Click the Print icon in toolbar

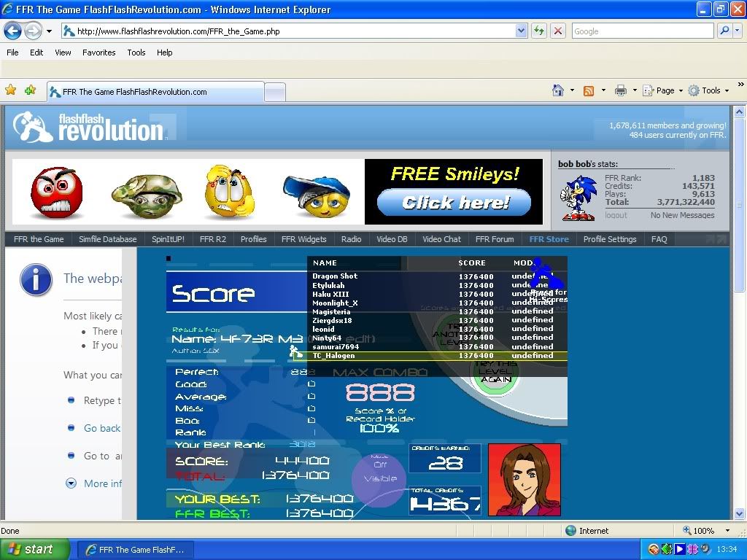click(620, 90)
